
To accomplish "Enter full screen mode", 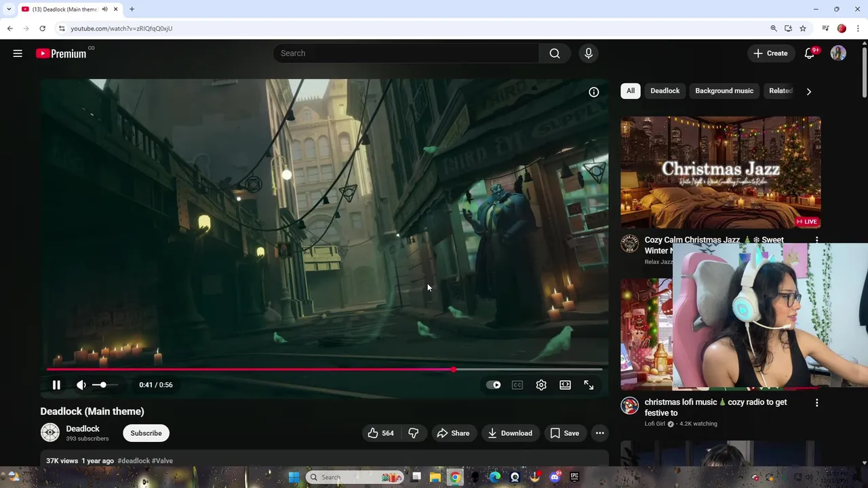I will [x=589, y=385].
